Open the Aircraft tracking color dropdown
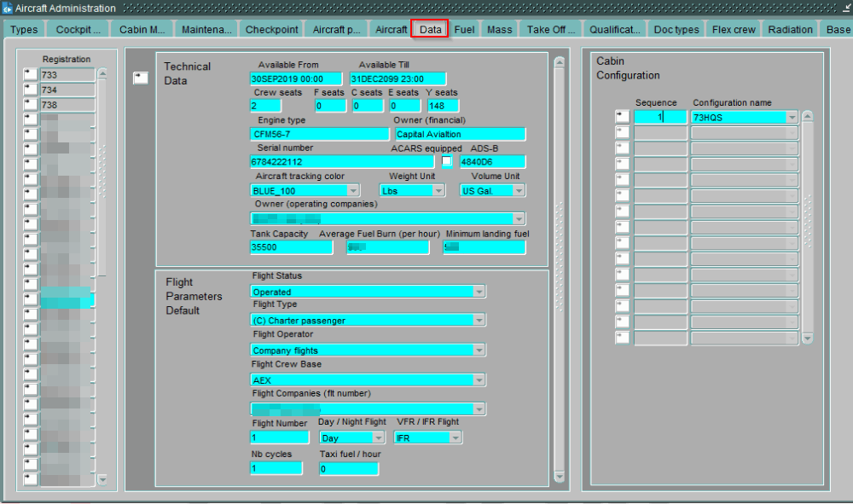The image size is (853, 504). point(354,190)
